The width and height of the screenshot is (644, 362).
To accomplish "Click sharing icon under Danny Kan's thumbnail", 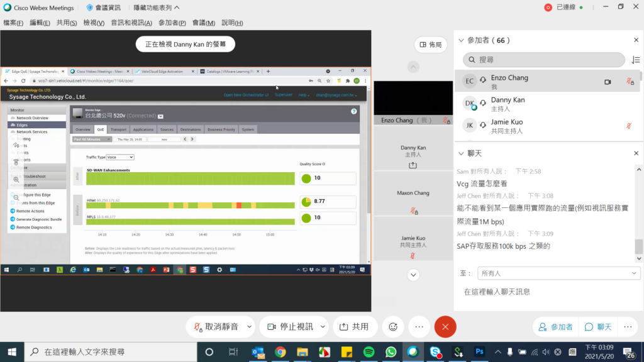I will point(413,165).
